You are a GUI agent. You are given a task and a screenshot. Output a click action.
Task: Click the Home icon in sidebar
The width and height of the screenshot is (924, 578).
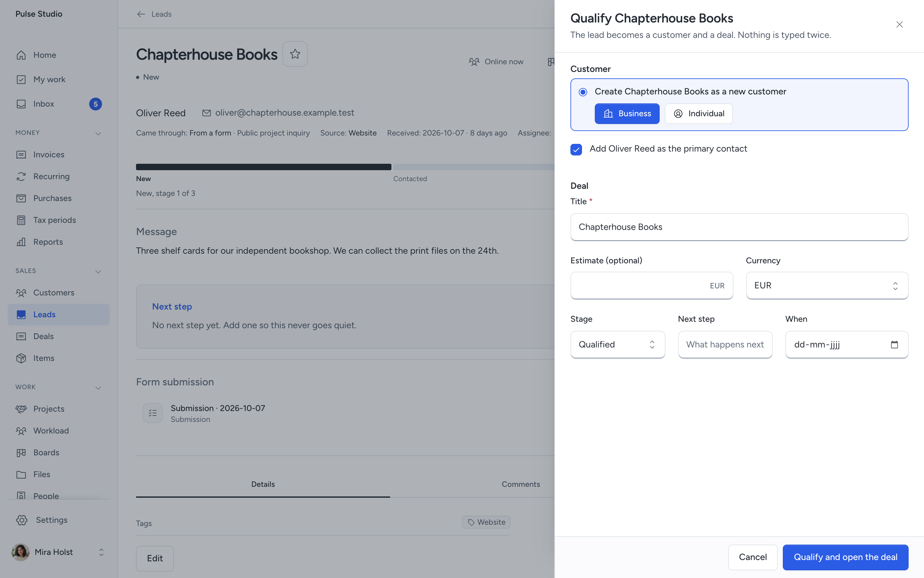[21, 55]
